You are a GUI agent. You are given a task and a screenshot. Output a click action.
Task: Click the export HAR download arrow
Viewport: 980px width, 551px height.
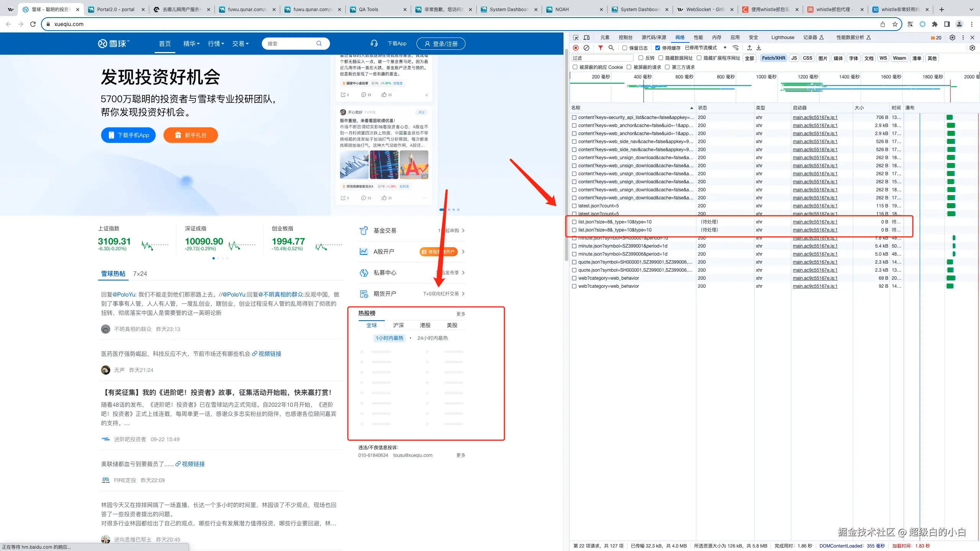(x=759, y=48)
